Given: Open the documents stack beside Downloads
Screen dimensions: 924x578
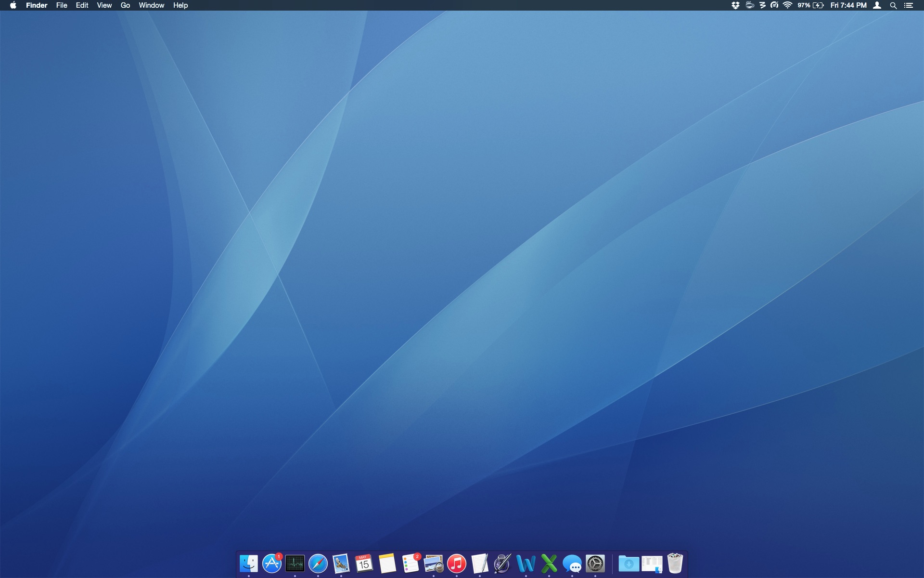Looking at the screenshot, I should tap(652, 563).
